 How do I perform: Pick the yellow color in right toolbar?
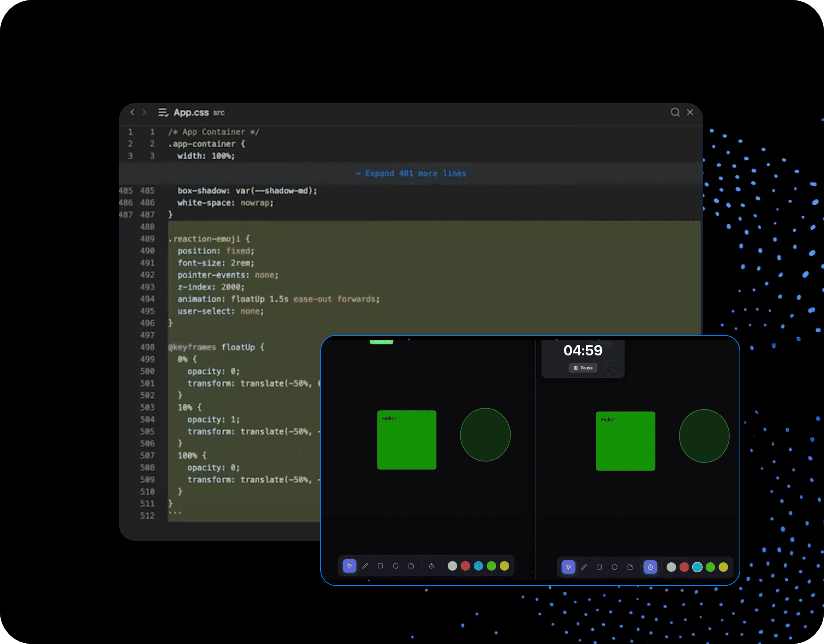[723, 567]
